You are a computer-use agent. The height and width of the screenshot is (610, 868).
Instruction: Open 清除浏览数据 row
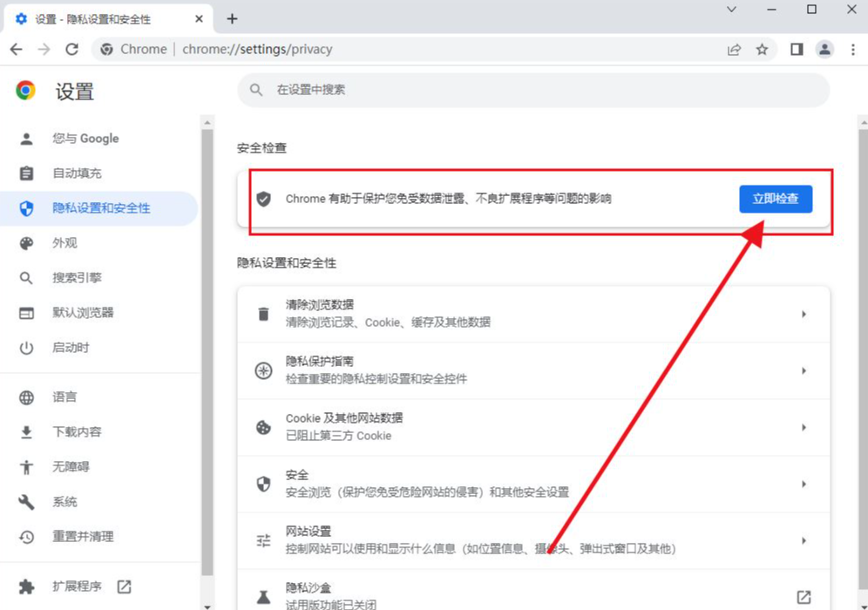(x=533, y=314)
